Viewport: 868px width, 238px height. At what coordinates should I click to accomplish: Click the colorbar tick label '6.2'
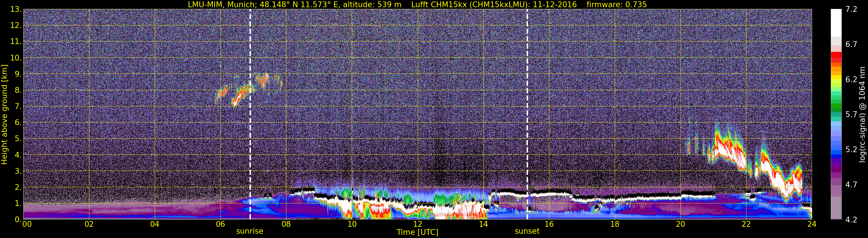851,80
